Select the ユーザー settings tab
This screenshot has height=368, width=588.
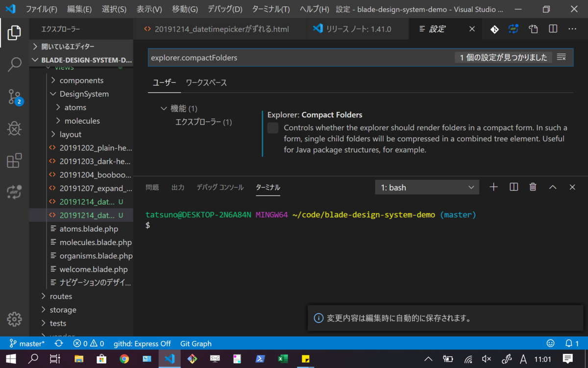(x=164, y=83)
